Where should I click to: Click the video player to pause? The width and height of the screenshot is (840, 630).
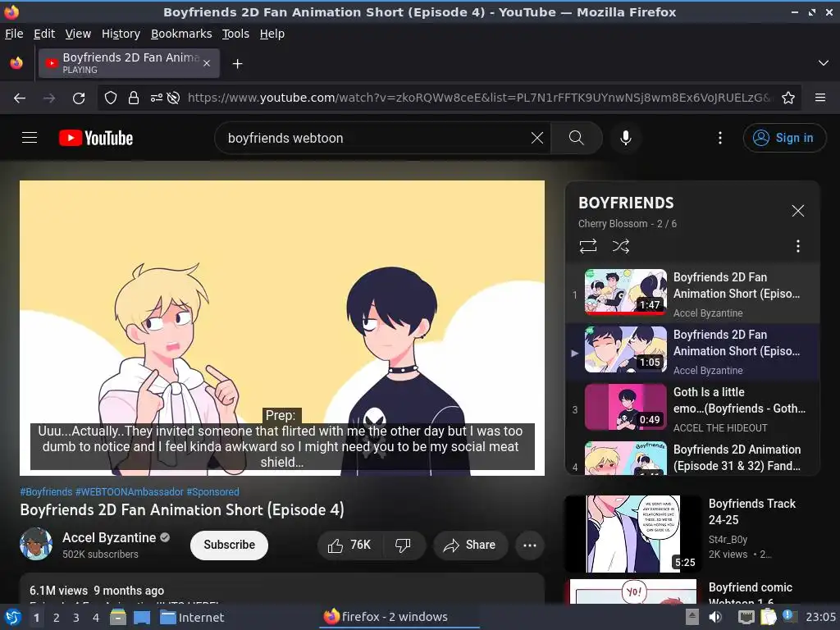[x=282, y=328]
